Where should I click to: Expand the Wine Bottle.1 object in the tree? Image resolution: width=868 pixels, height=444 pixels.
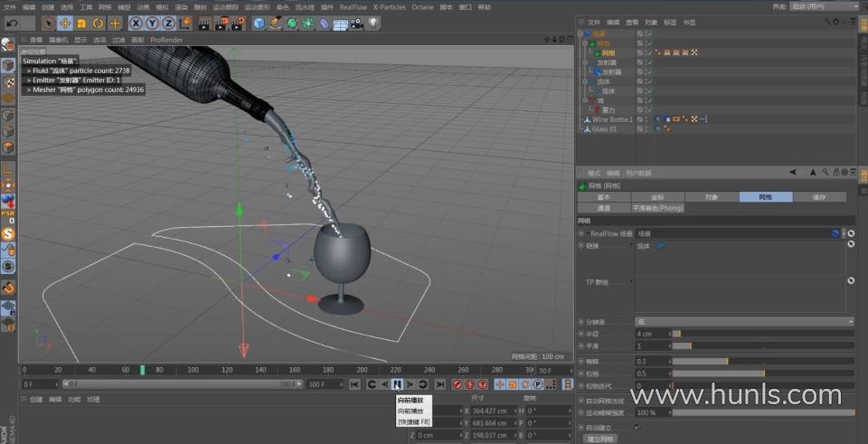[581, 119]
